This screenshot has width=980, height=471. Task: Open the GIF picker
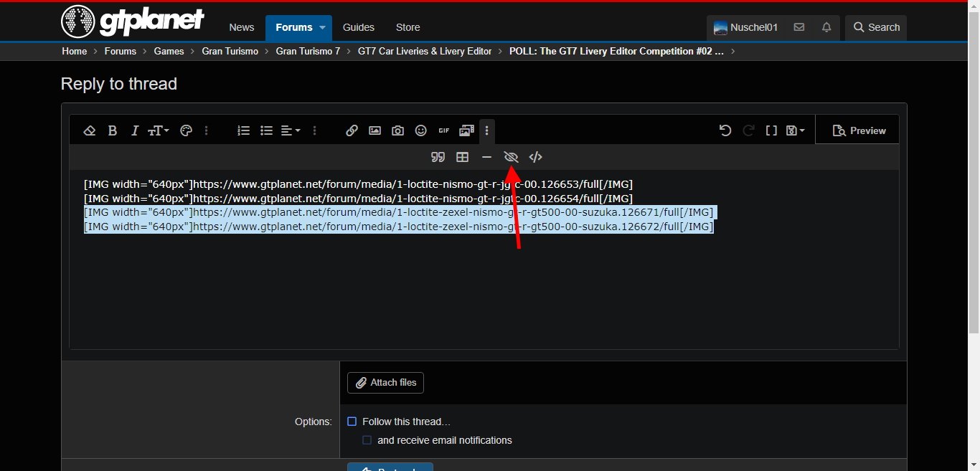point(444,130)
